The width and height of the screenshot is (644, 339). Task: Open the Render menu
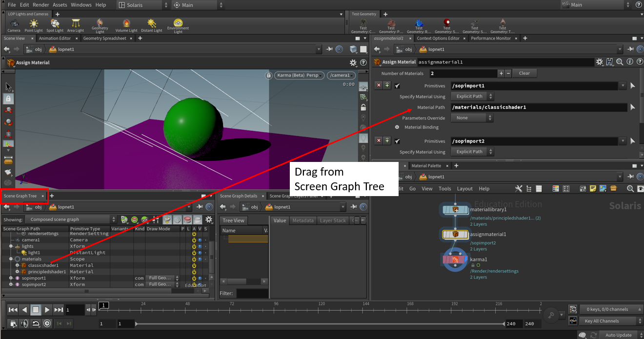[41, 5]
